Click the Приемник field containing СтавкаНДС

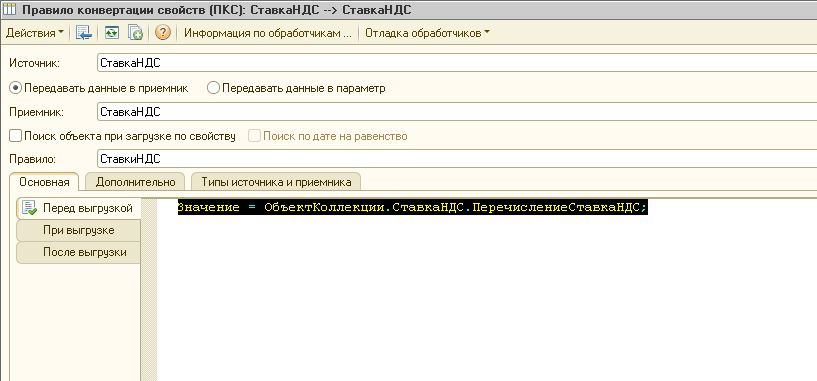coord(457,112)
